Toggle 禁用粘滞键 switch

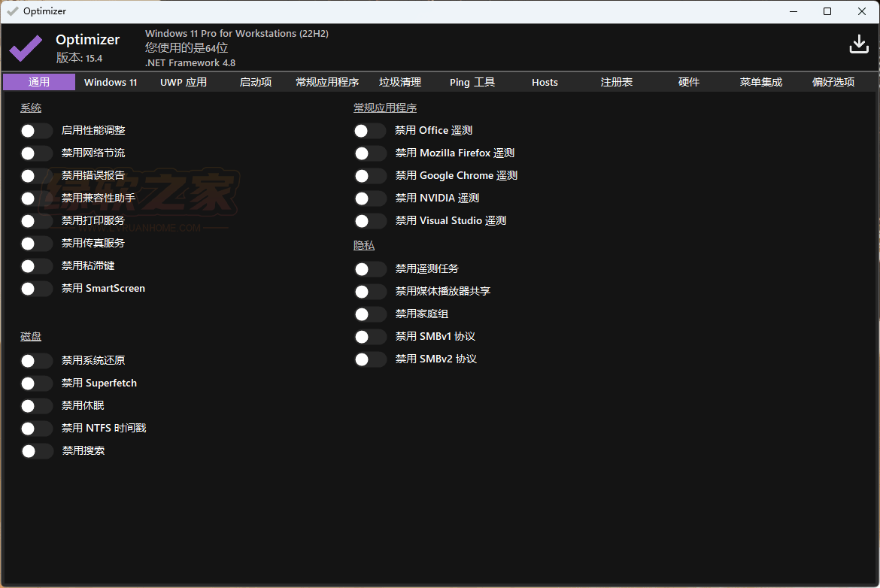point(37,266)
